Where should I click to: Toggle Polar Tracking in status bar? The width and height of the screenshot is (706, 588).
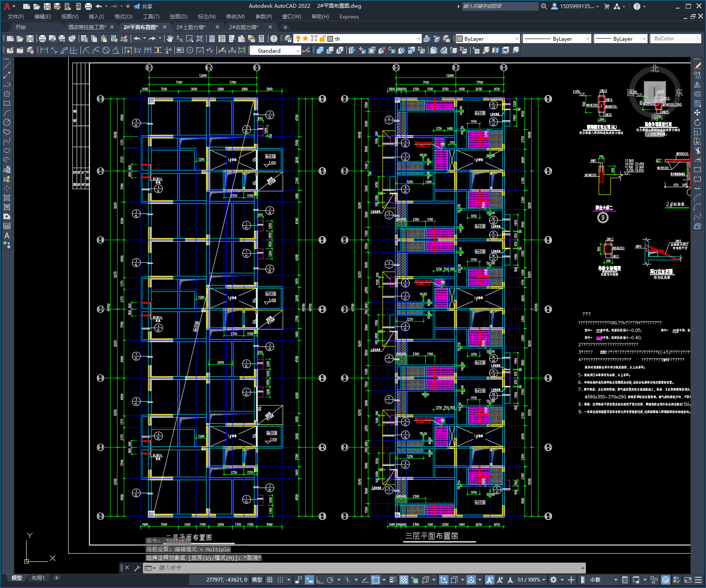pyautogui.click(x=330, y=580)
